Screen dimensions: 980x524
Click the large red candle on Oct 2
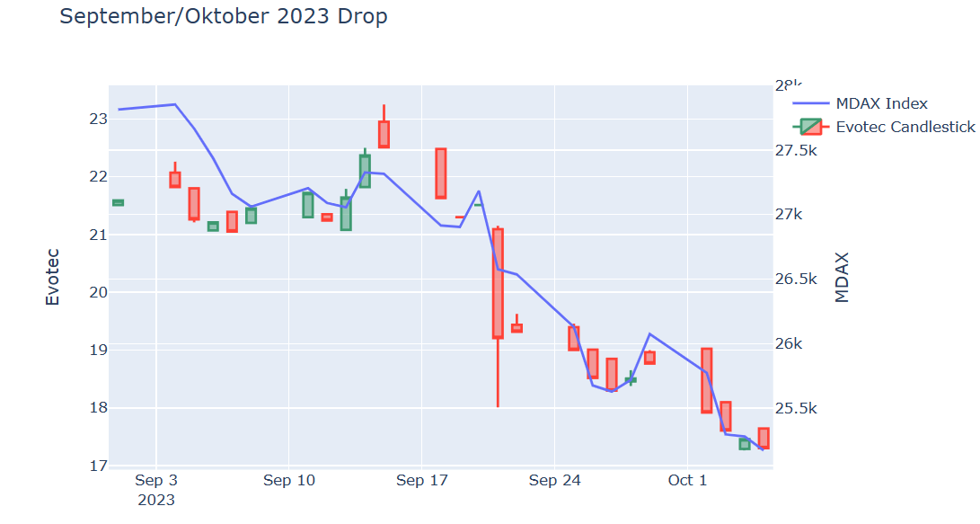707,380
